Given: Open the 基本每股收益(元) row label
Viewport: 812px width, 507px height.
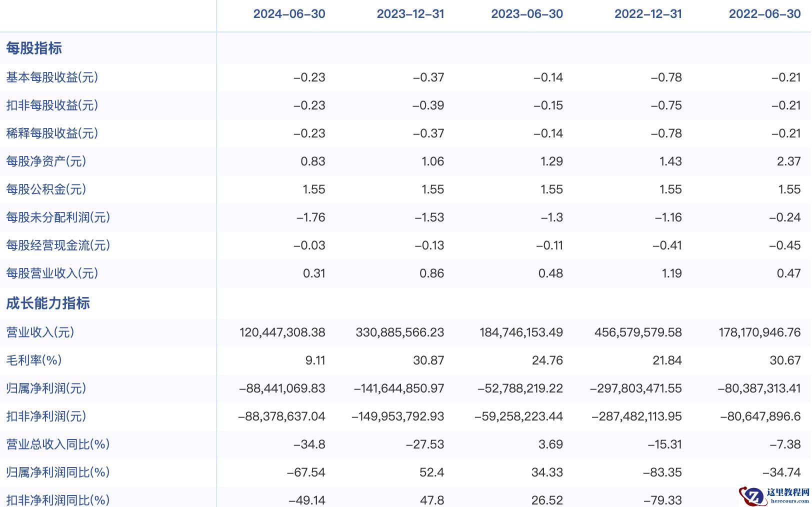Looking at the screenshot, I should [52, 77].
